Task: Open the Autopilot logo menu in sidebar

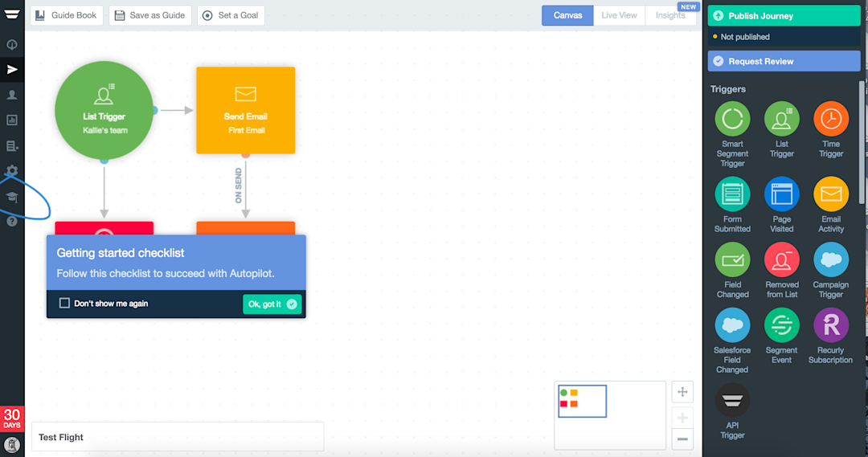Action: 11,14
